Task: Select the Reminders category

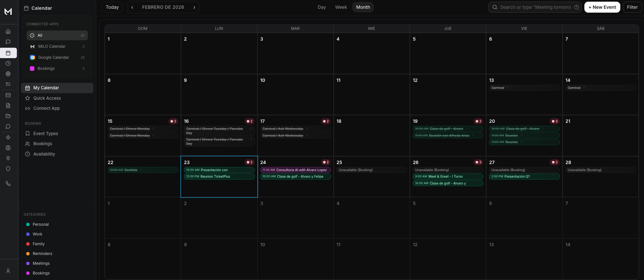Action: click(x=42, y=254)
